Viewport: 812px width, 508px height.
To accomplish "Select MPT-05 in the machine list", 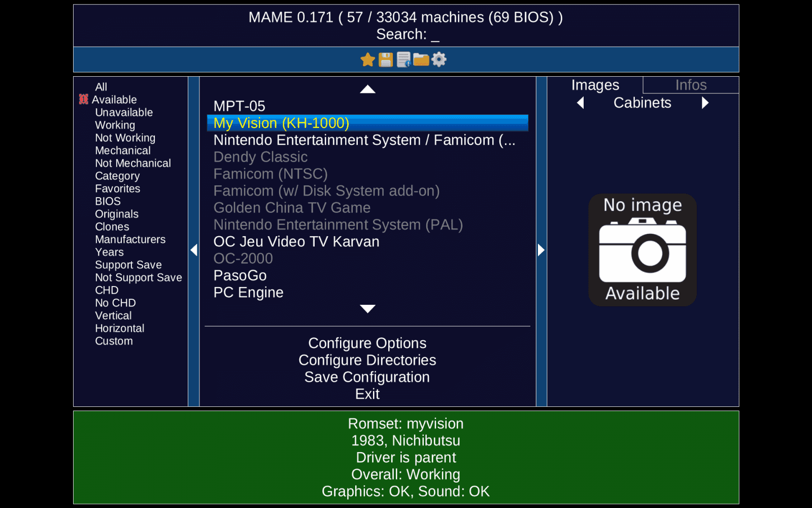I will pyautogui.click(x=367, y=106).
